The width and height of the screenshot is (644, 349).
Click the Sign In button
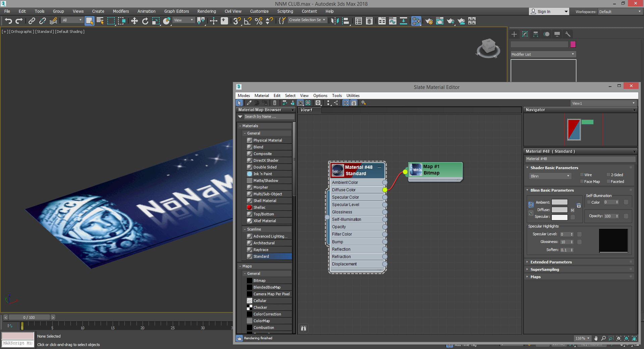[549, 12]
